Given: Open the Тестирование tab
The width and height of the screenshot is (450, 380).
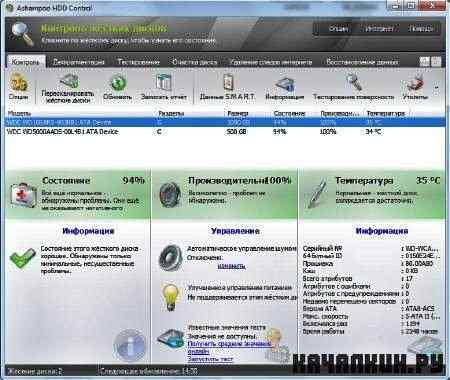Looking at the screenshot, I should tap(139, 62).
